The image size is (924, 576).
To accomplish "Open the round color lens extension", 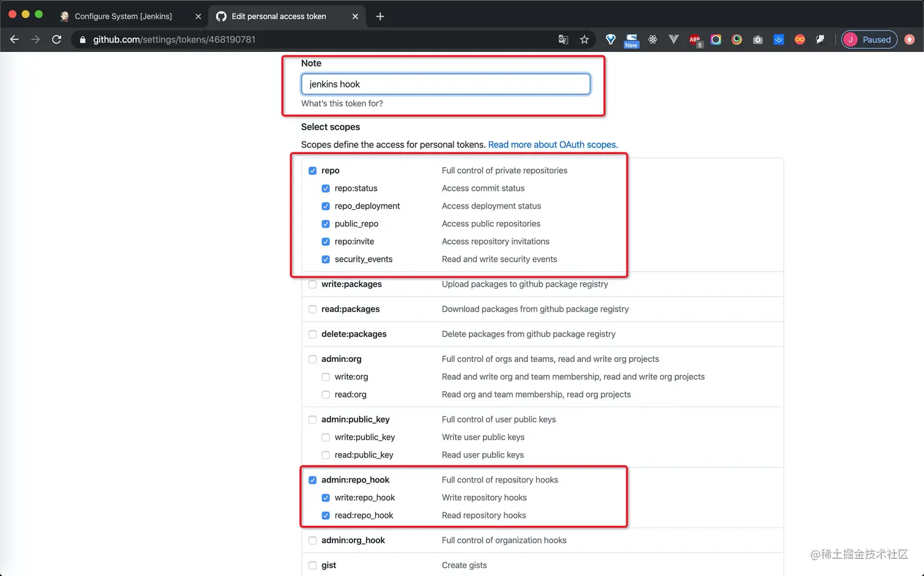I will click(737, 39).
